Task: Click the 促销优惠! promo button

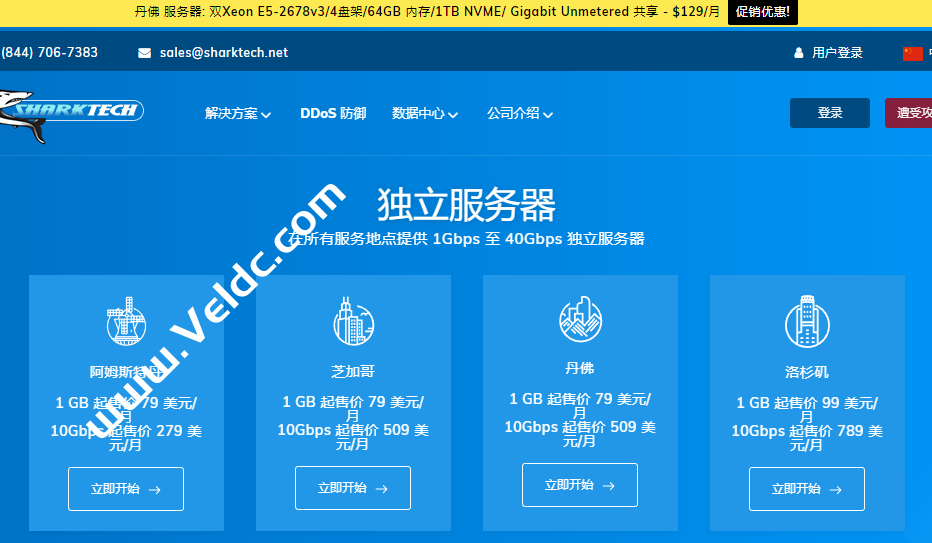Action: pyautogui.click(x=763, y=12)
